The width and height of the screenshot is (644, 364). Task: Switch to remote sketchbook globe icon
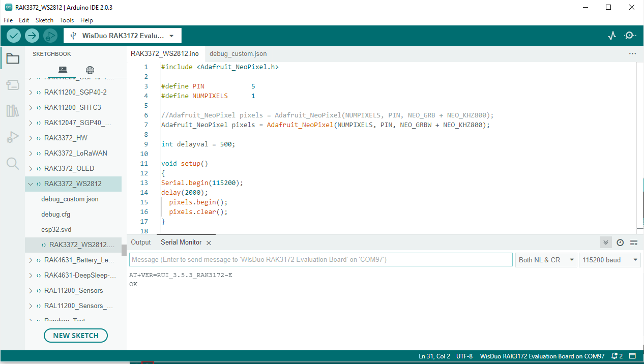click(x=90, y=70)
